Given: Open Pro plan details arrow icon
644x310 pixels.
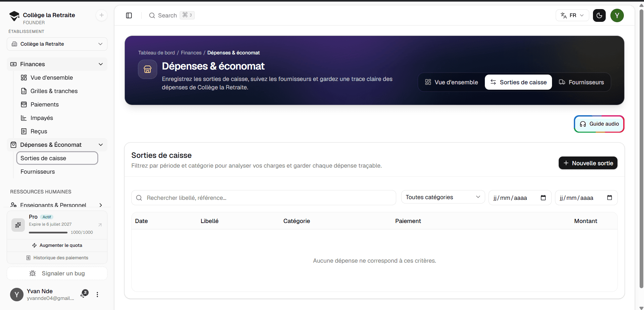Looking at the screenshot, I should pyautogui.click(x=100, y=225).
